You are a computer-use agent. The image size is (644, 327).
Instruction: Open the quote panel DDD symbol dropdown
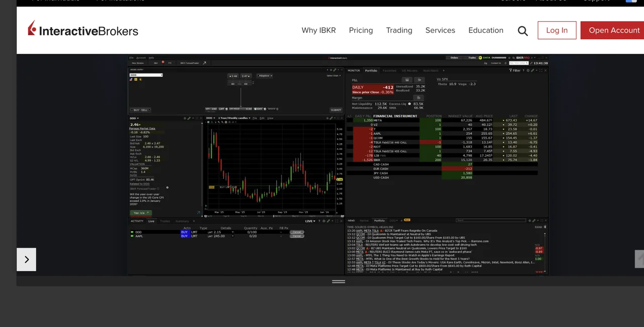(x=135, y=118)
